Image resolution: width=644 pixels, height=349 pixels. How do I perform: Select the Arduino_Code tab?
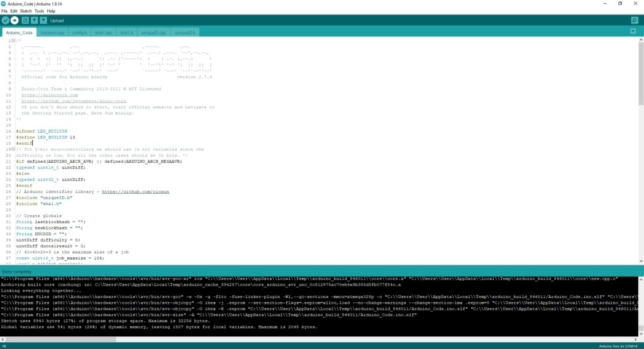point(19,33)
